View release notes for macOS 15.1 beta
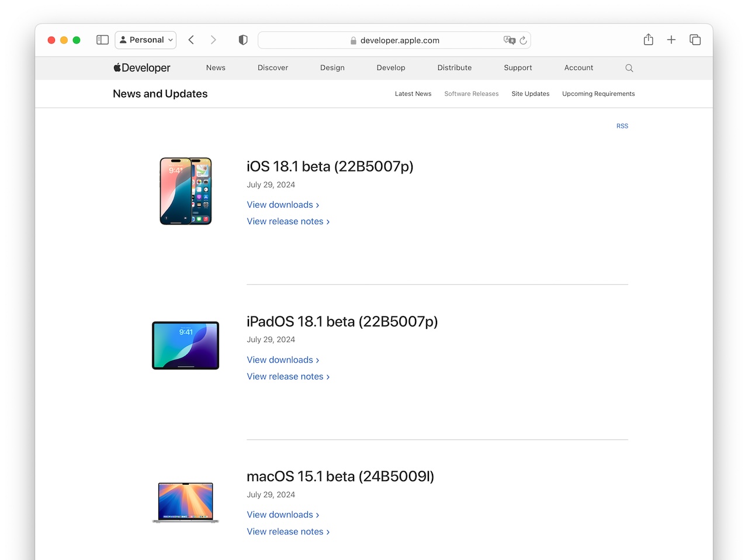The image size is (748, 560). click(x=288, y=532)
